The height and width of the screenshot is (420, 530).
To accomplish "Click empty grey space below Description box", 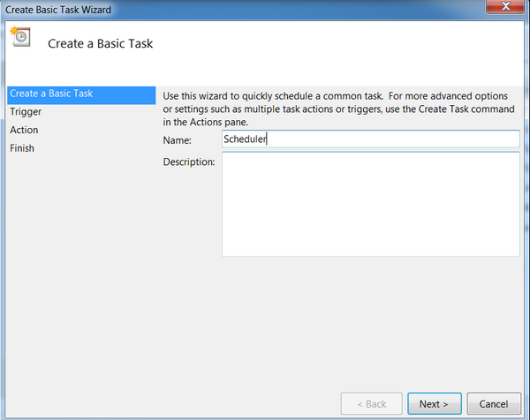I will (353, 318).
